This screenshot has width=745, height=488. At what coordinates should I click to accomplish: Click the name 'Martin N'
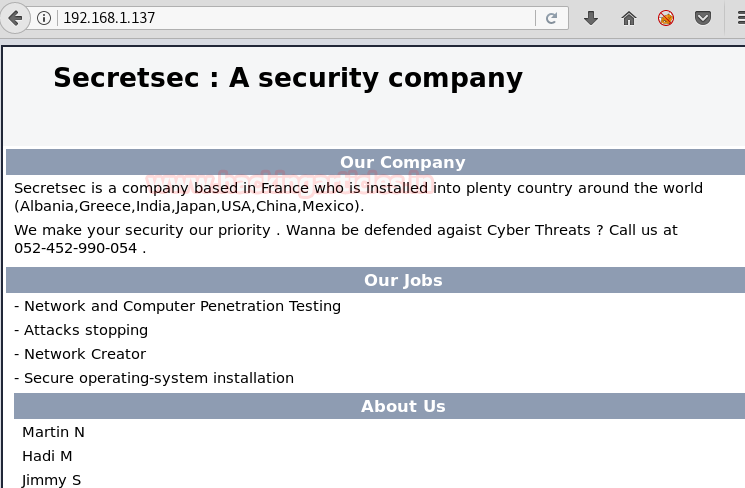coord(53,432)
